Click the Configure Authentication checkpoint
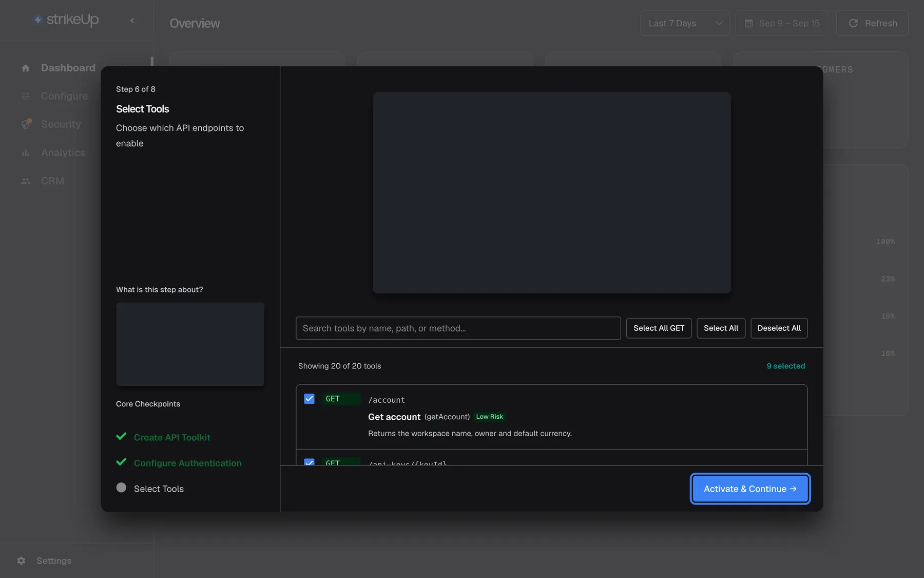This screenshot has width=924, height=578. 187,463
